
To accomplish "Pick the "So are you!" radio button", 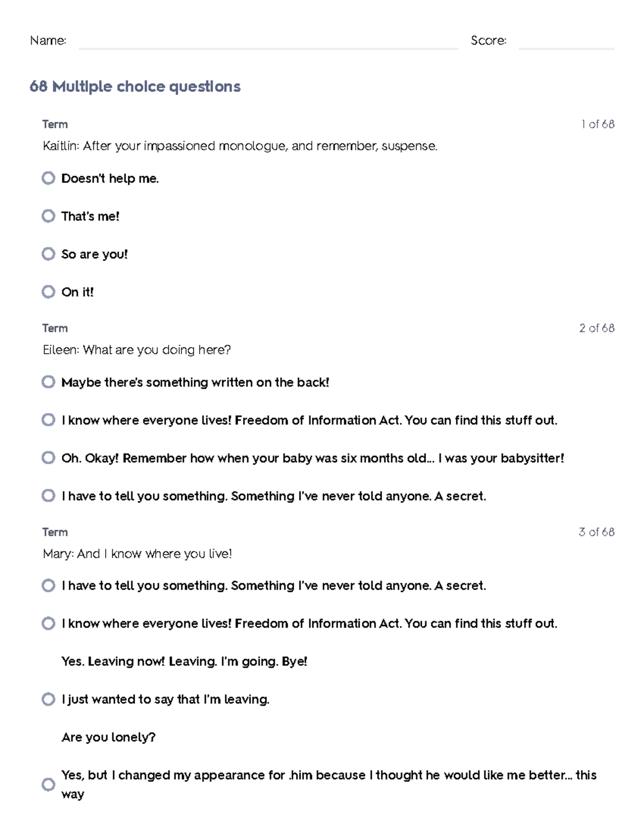I will pos(48,254).
